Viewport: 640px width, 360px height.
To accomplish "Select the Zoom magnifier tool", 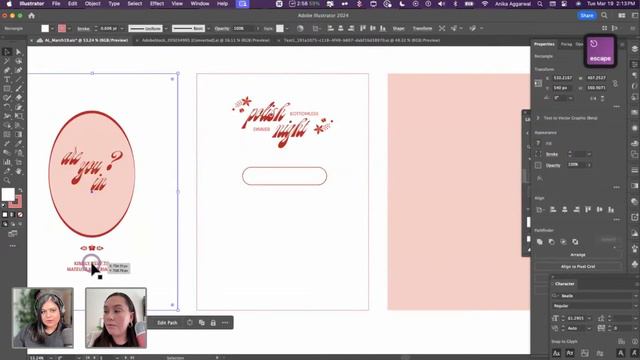I will 7,180.
